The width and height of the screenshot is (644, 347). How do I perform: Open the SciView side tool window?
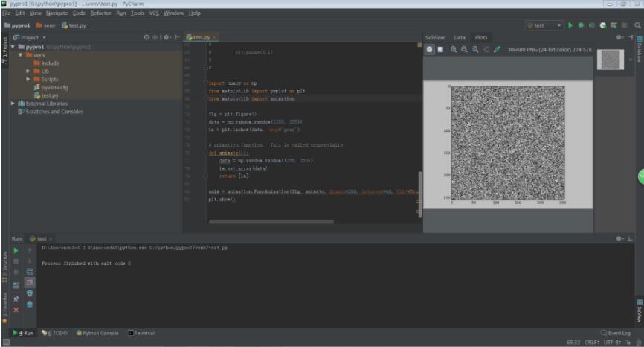point(640,311)
